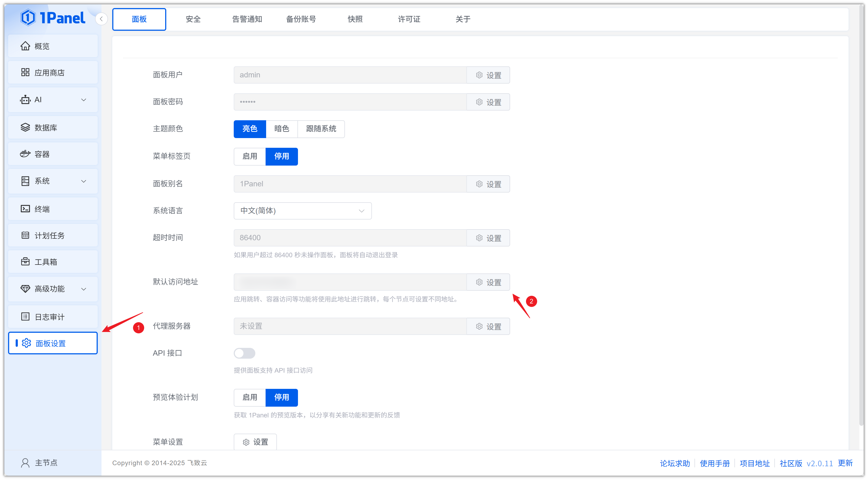
Task: Click 设置 for 默认访问地址
Action: click(488, 282)
